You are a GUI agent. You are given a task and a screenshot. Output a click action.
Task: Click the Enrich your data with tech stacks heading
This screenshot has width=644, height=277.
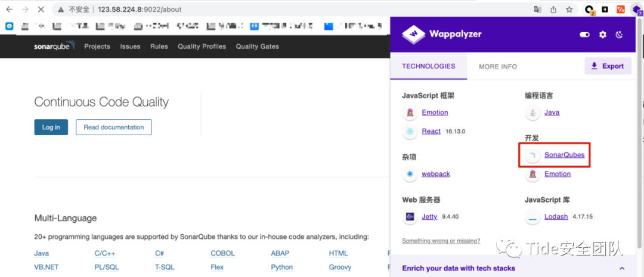click(x=459, y=269)
